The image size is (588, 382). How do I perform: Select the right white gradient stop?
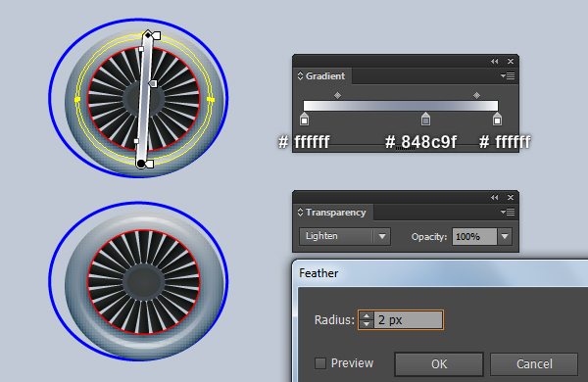click(x=497, y=119)
